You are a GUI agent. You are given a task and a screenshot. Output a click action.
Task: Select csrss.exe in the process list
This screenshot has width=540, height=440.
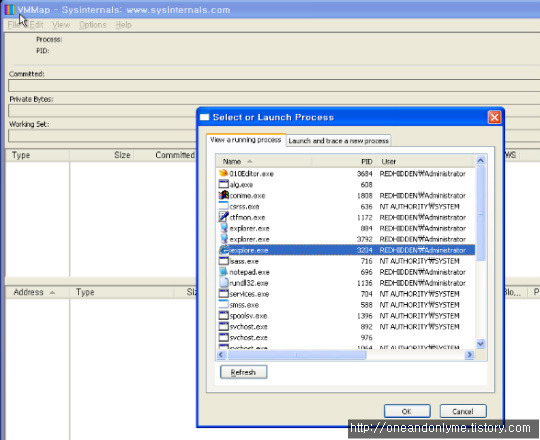(244, 207)
